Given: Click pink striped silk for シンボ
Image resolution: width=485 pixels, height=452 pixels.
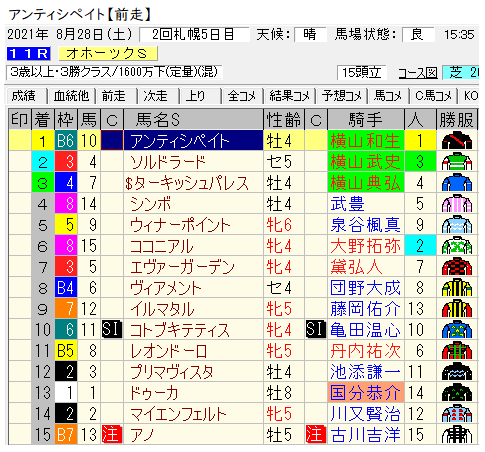Looking at the screenshot, I should pos(457,204).
